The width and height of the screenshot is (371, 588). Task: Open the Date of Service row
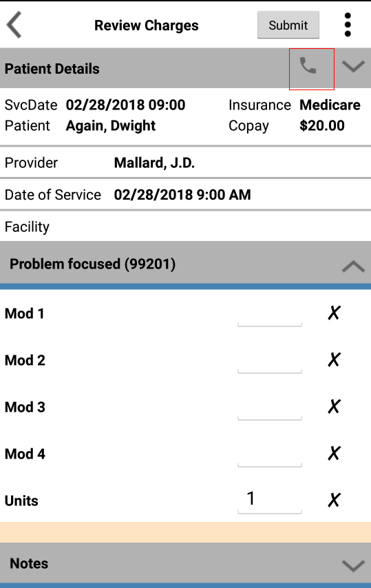click(186, 195)
